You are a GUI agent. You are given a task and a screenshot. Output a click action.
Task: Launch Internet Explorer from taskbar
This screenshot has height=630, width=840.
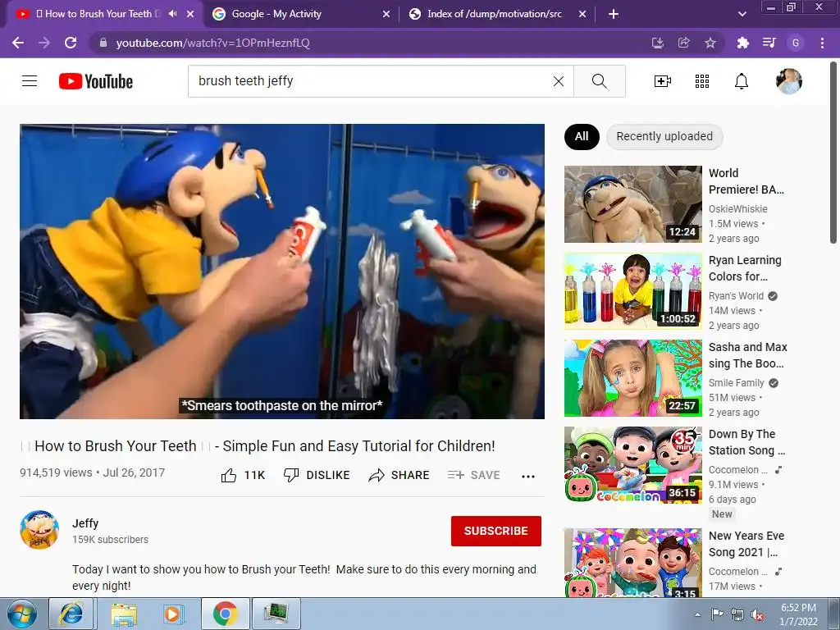pos(72,614)
